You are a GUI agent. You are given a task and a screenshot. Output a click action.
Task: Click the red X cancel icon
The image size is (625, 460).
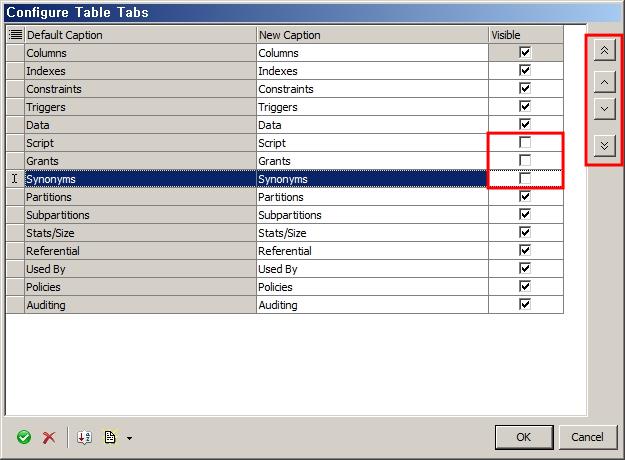pos(48,437)
